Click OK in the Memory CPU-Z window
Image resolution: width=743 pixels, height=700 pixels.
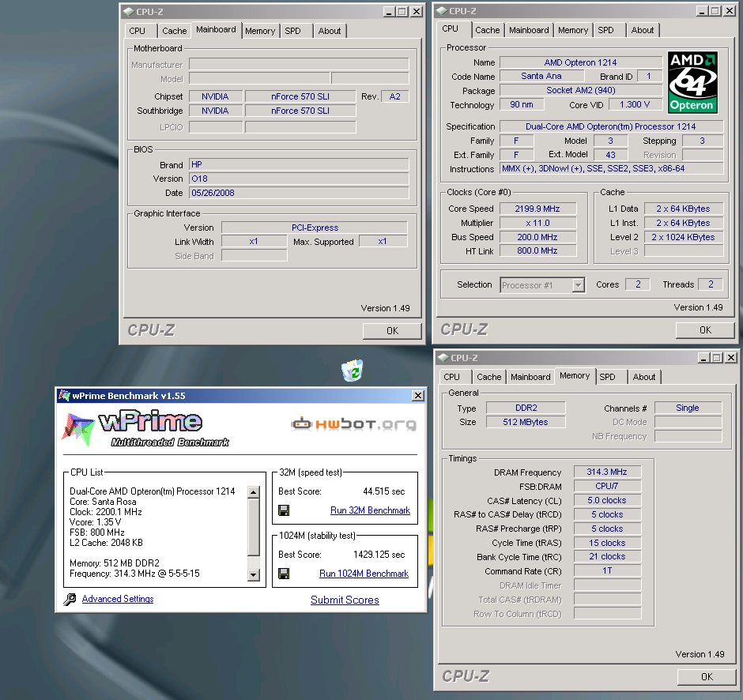click(x=707, y=677)
